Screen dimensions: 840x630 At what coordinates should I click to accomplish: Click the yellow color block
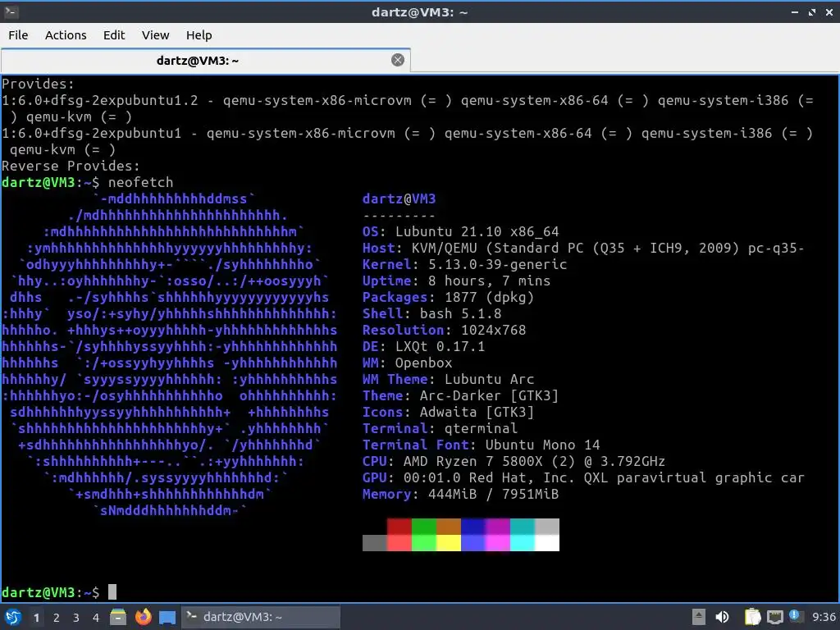[x=449, y=543]
